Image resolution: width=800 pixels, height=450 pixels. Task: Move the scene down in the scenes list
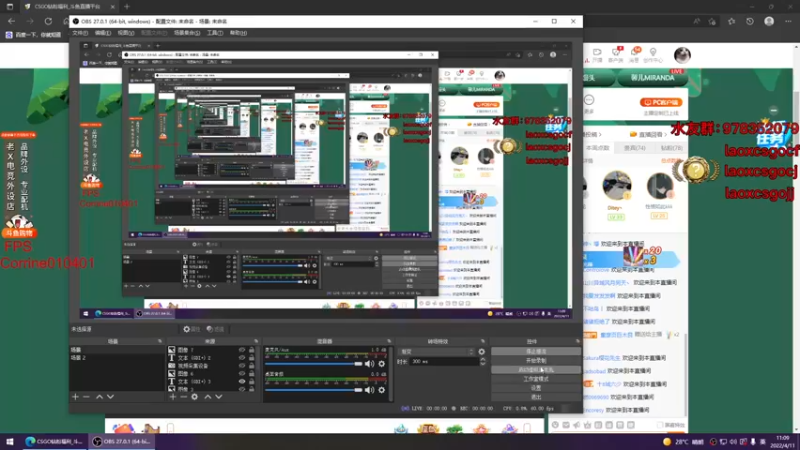(x=110, y=397)
